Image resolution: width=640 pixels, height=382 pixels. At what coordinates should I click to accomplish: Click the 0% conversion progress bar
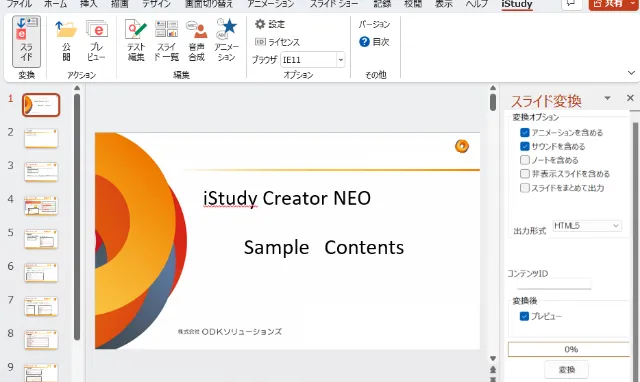click(570, 349)
